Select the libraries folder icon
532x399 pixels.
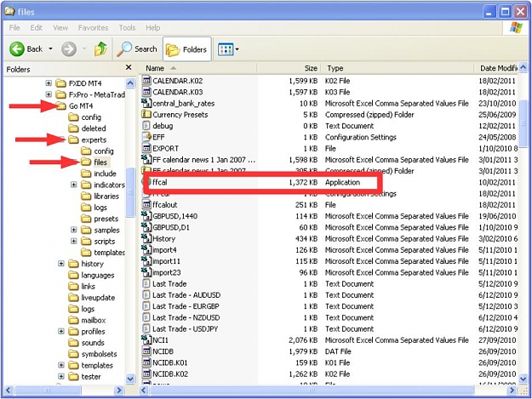(86, 196)
